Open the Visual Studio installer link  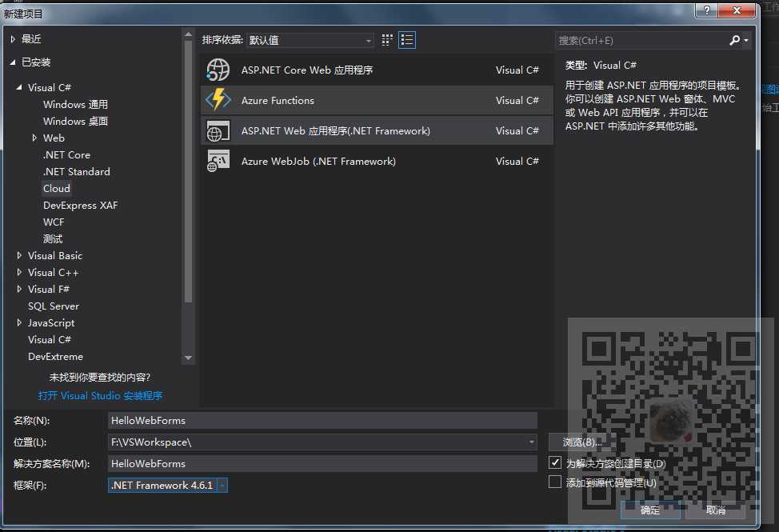coord(100,396)
